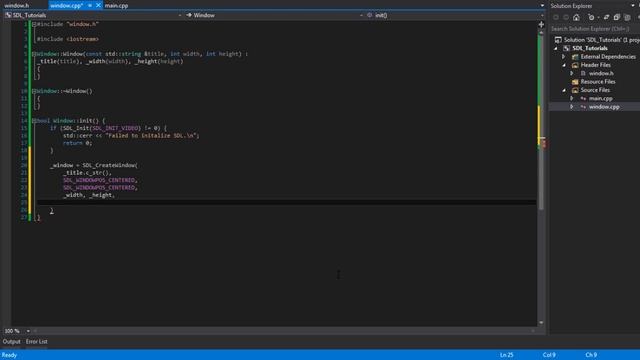Collapse the Window constructor on line 5
This screenshot has width=640, height=360.
point(34,54)
